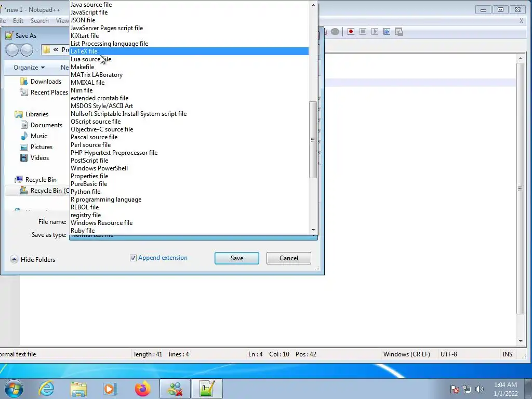Choose "Ruby file" from the list
The width and height of the screenshot is (532, 399).
coord(189,230)
